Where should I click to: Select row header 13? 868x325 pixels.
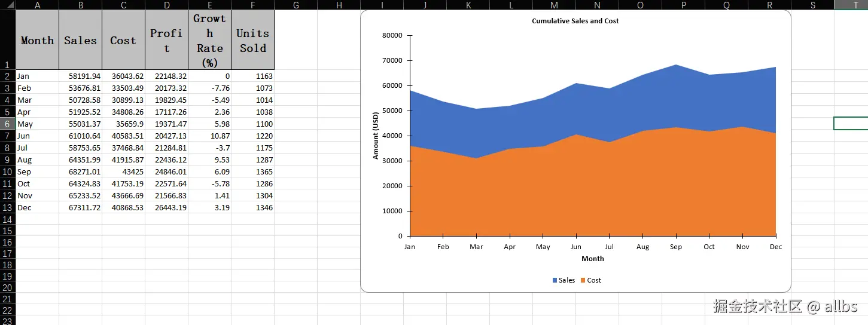coord(7,207)
